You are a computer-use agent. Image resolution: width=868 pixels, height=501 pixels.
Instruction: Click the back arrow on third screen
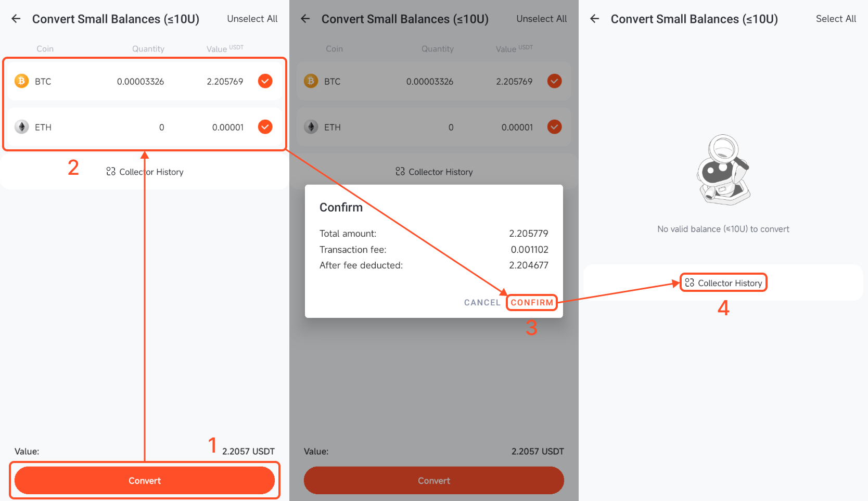[594, 19]
